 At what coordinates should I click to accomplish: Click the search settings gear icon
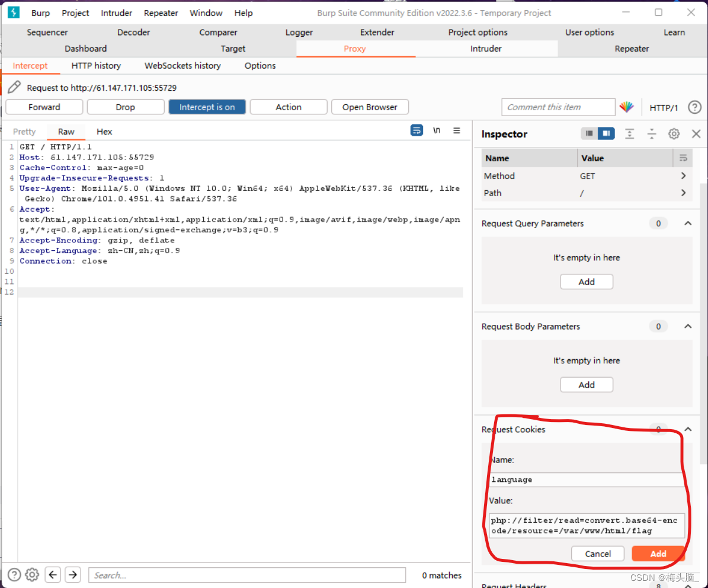click(x=33, y=574)
